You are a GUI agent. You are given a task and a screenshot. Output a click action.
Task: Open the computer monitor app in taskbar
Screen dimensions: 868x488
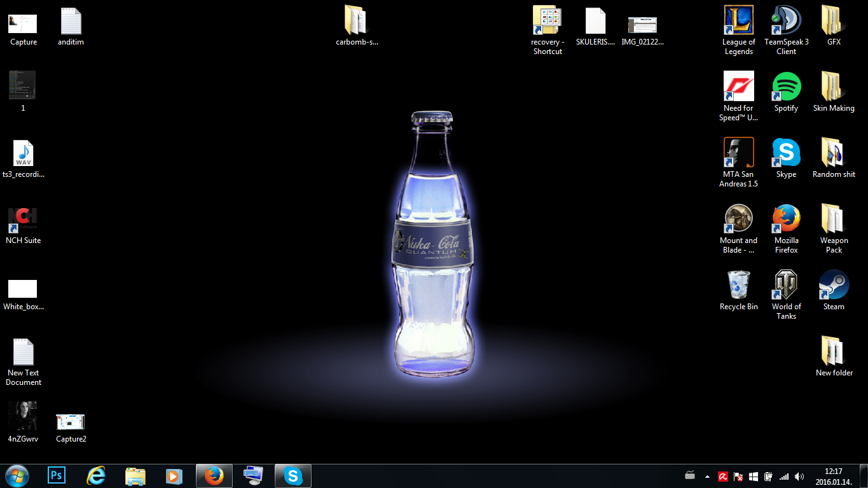pos(253,476)
